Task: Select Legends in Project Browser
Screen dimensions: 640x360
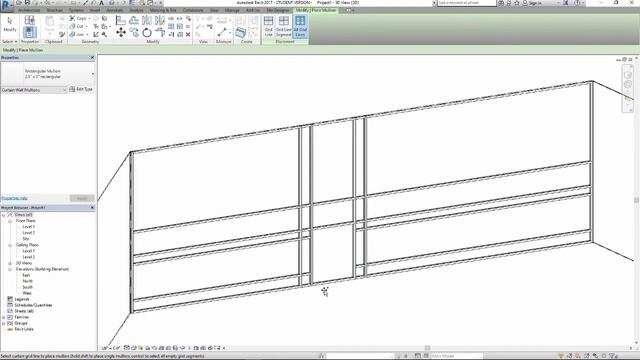Action: pos(22,299)
